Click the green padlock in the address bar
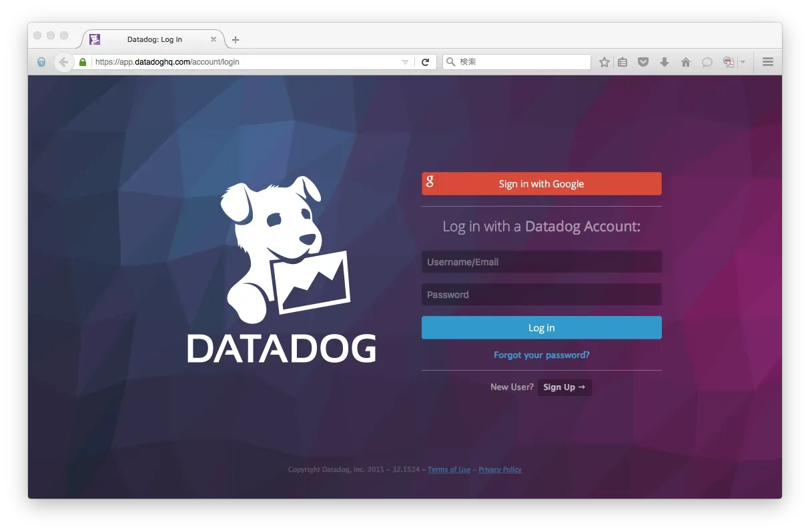The image size is (810, 532). [82, 61]
